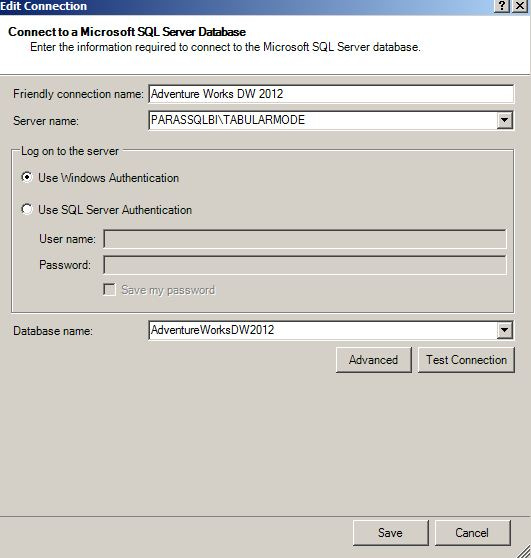Open Advanced connection settings
This screenshot has height=558, width=531.
tap(373, 360)
